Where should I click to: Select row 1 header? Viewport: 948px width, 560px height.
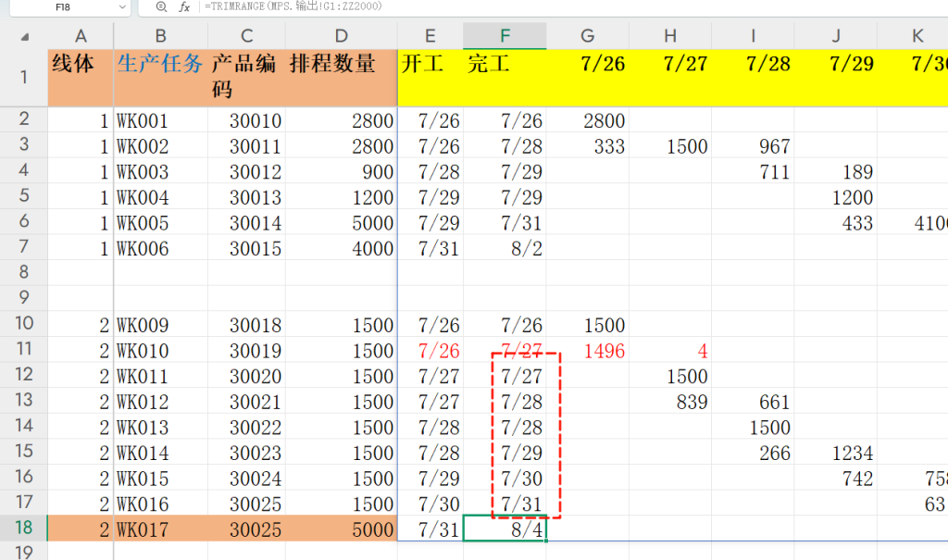pyautogui.click(x=23, y=78)
